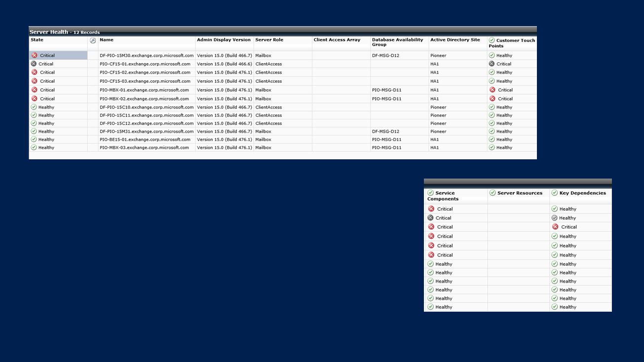Click Key Dependencies column header text
The width and height of the screenshot is (644, 362).
tap(583, 193)
